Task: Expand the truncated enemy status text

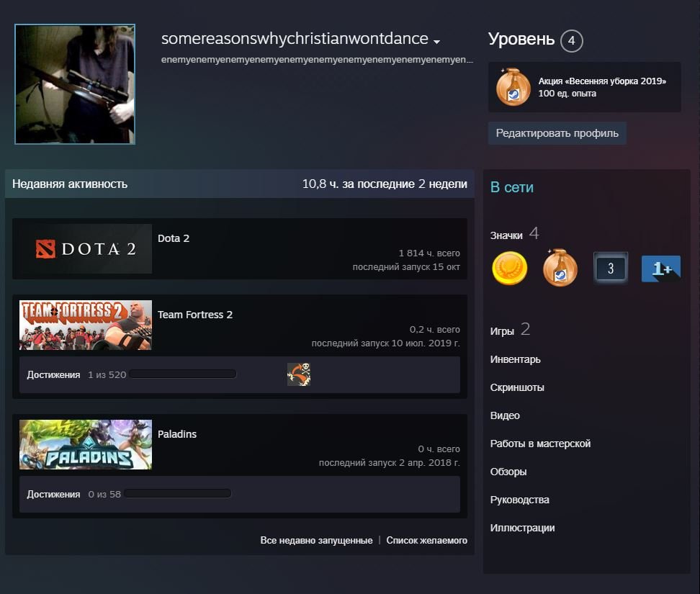Action: point(317,60)
